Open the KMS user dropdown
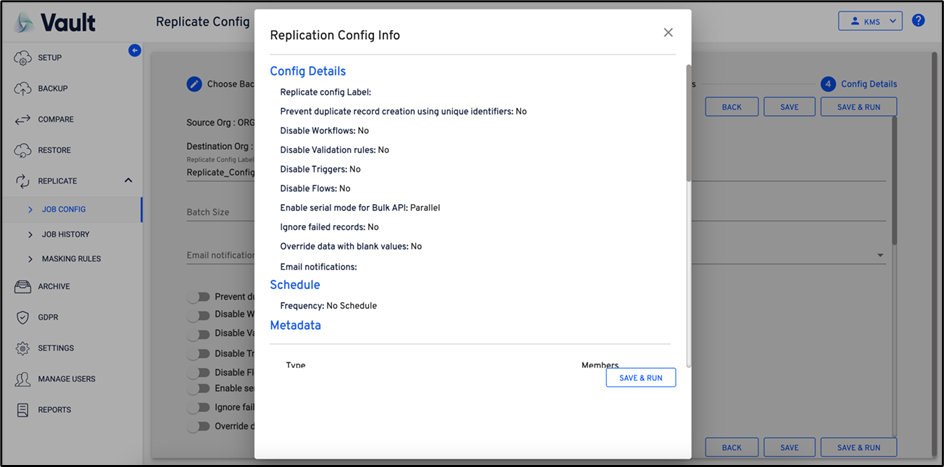 point(870,20)
